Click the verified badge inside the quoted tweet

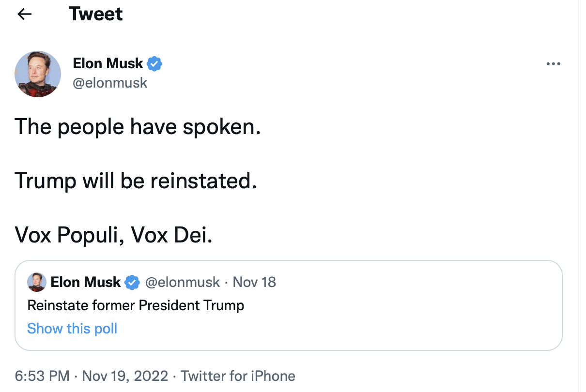(x=132, y=282)
